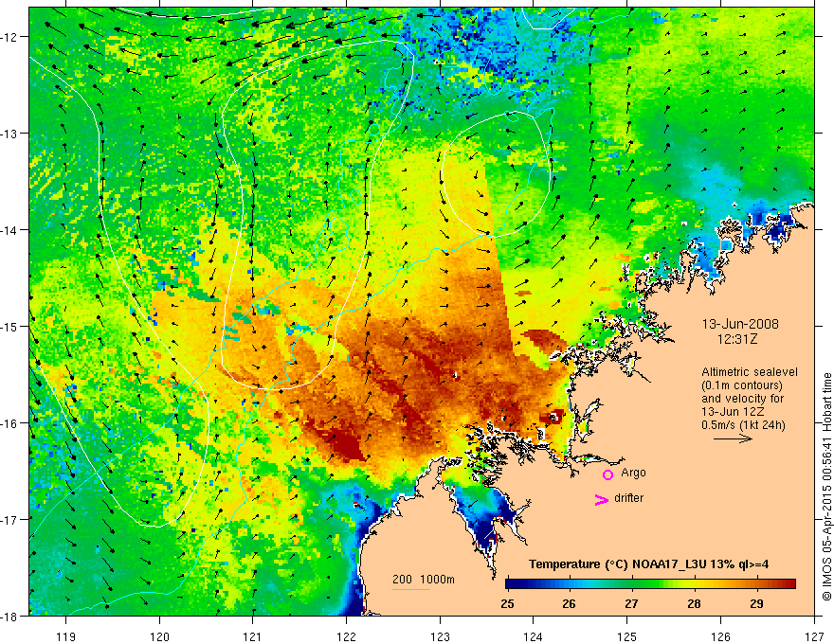Click longitude axis label '124'
834x644 pixels.
[x=534, y=636]
